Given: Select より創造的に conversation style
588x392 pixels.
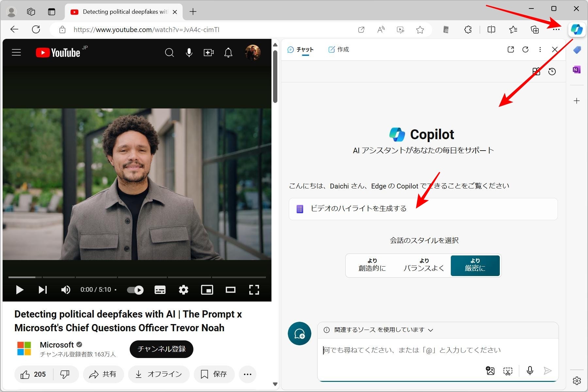Looking at the screenshot, I should point(372,265).
